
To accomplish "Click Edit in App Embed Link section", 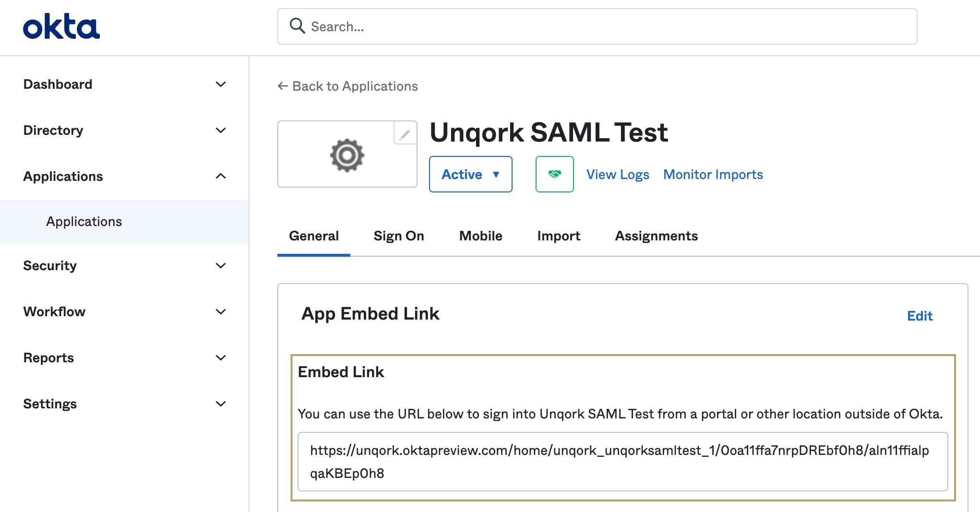I will (x=920, y=316).
